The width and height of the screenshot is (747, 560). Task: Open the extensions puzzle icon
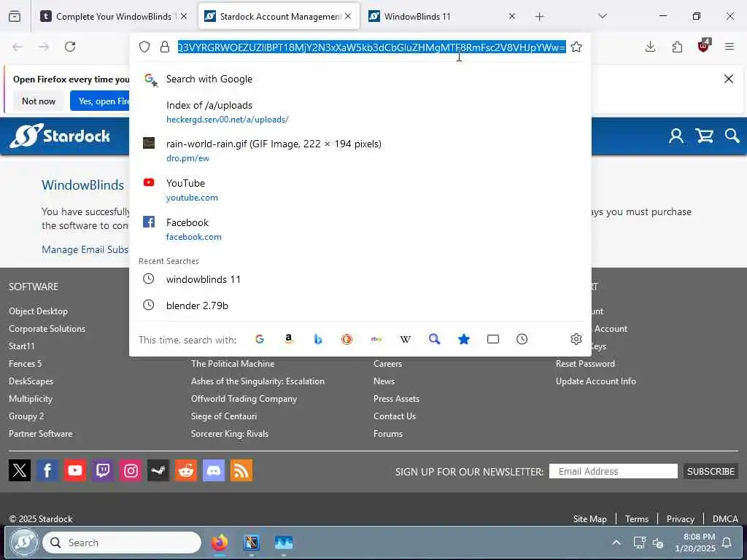click(677, 47)
